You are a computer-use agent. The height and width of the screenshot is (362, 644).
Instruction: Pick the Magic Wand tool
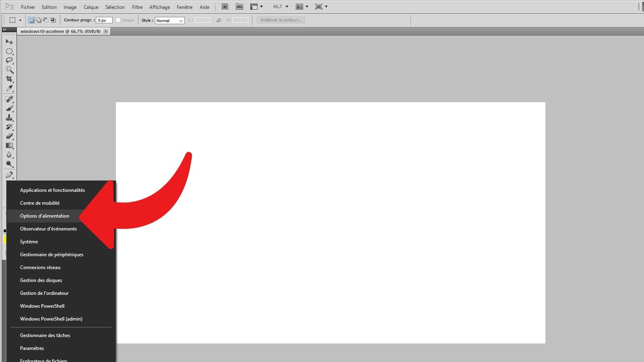(x=9, y=70)
